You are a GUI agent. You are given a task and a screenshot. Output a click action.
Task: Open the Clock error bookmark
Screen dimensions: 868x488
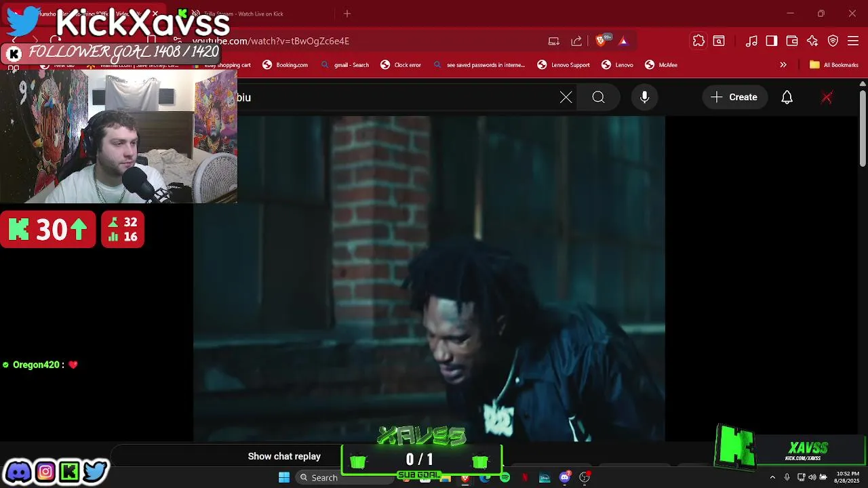pos(401,65)
